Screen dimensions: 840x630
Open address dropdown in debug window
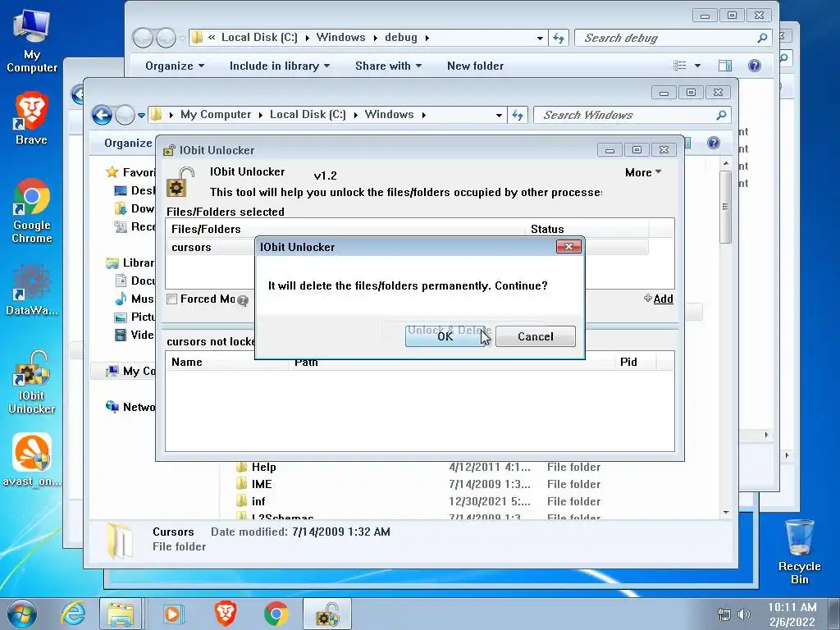[540, 38]
